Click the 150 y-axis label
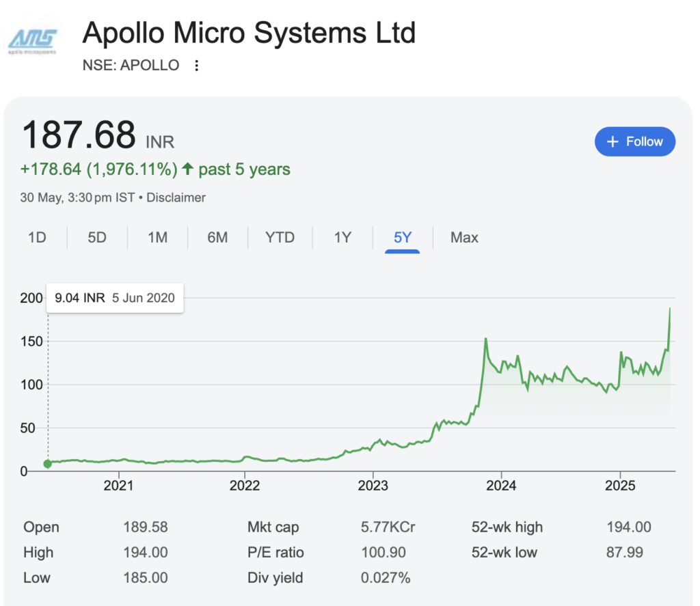Viewport: 700px width, 606px height. [31, 342]
